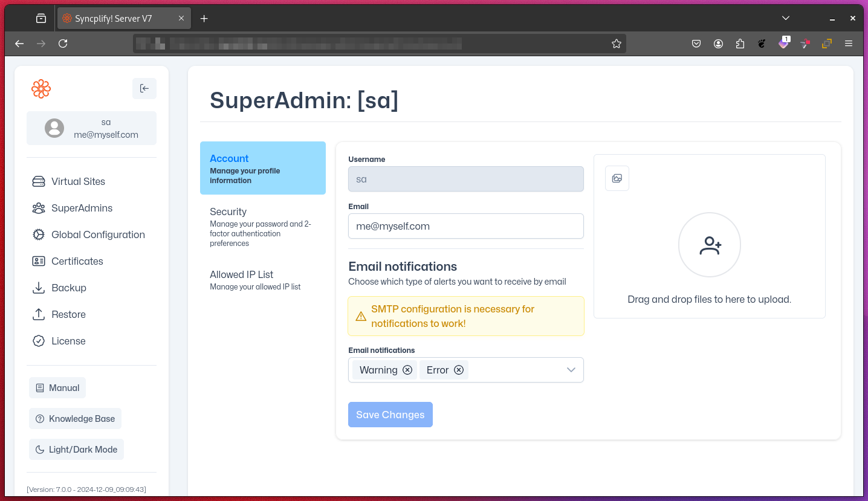Viewport: 868px width, 501px height.
Task: Open the Manual
Action: pos(57,387)
